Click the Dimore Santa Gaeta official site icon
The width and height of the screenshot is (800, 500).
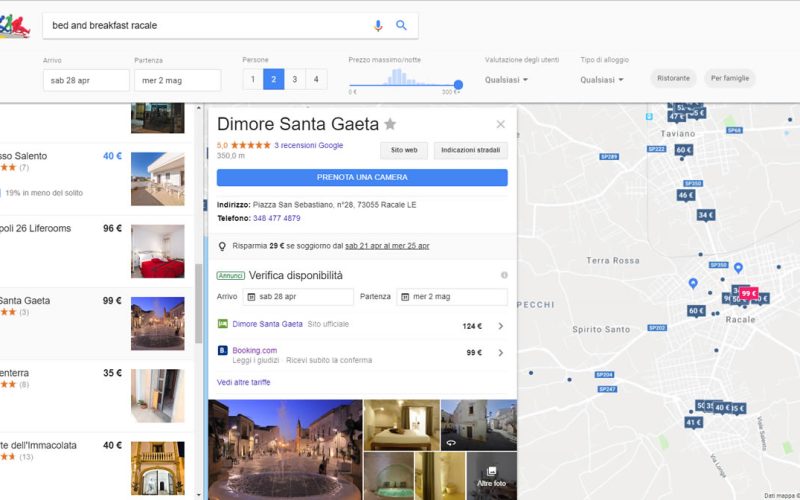click(222, 324)
